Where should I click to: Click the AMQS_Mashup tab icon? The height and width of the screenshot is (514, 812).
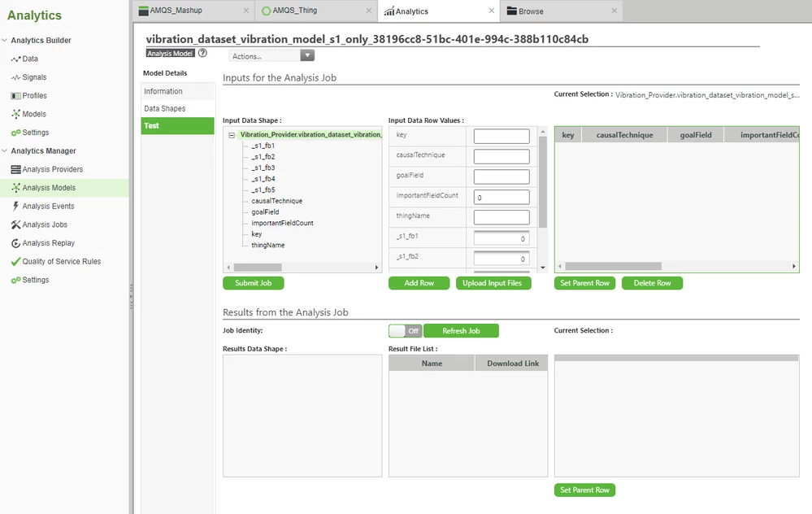pos(143,11)
